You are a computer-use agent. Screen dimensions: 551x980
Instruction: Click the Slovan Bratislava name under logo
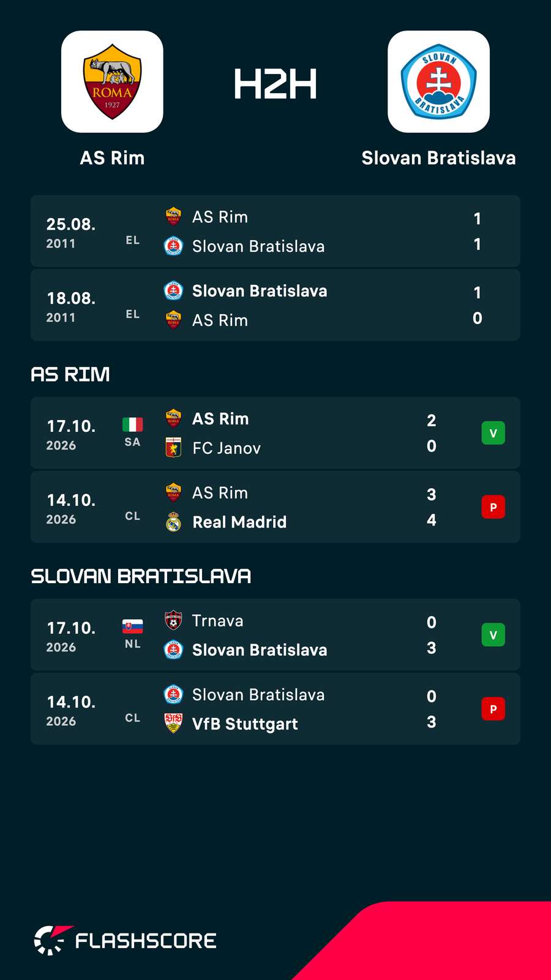pos(438,158)
